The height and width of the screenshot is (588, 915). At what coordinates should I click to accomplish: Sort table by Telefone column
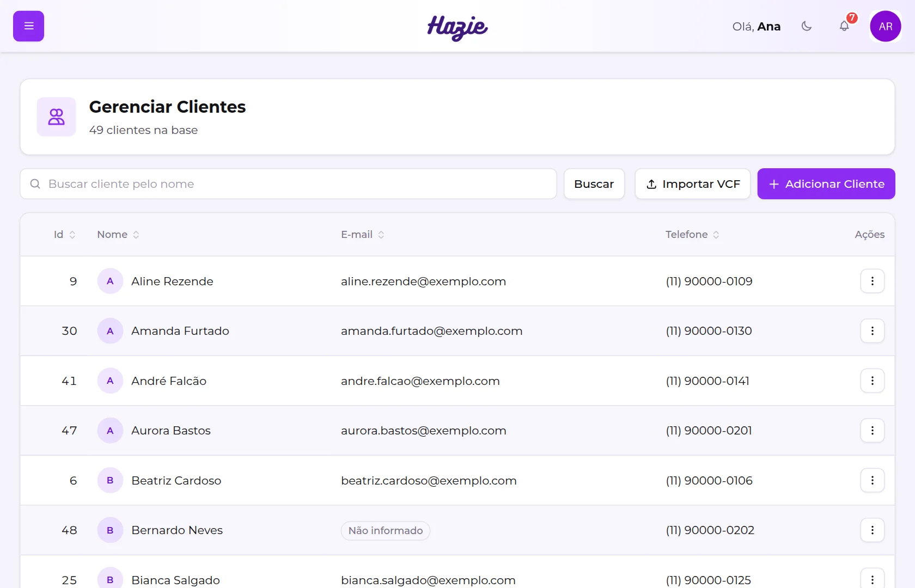692,235
